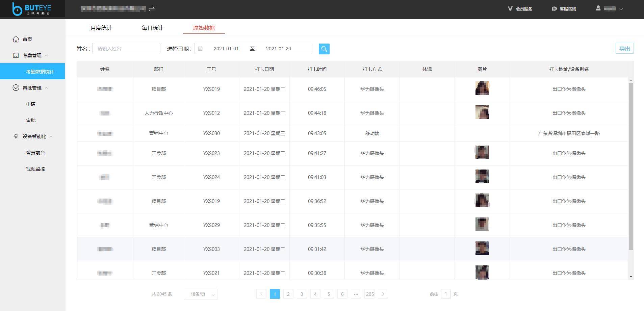
Task: Click the 设备智能化 lightbulb icon in sidebar
Action: pos(16,136)
